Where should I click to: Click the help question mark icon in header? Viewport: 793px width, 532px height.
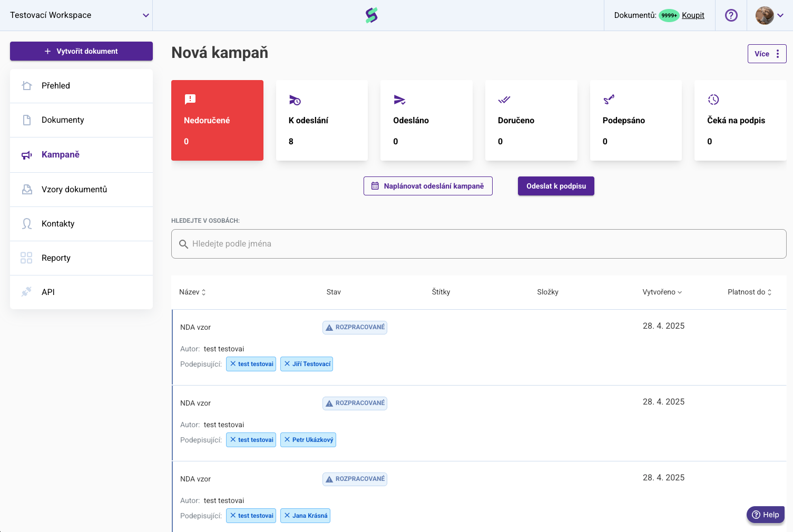click(x=731, y=15)
